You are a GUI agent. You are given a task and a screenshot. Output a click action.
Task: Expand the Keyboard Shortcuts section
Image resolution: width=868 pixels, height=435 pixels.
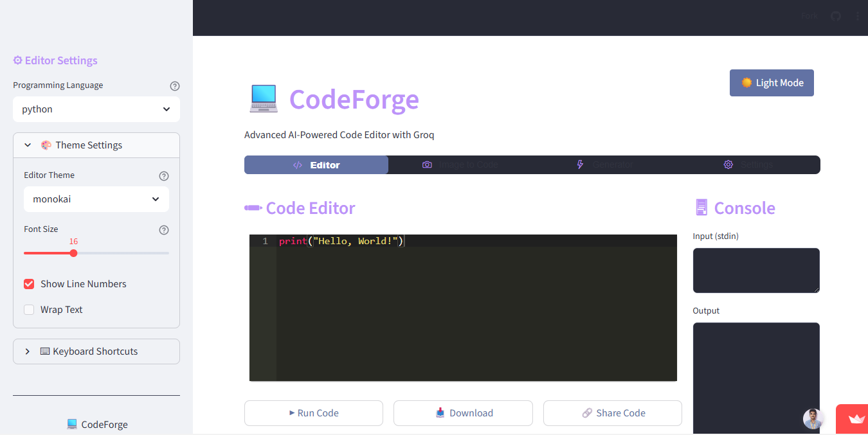[x=96, y=351]
